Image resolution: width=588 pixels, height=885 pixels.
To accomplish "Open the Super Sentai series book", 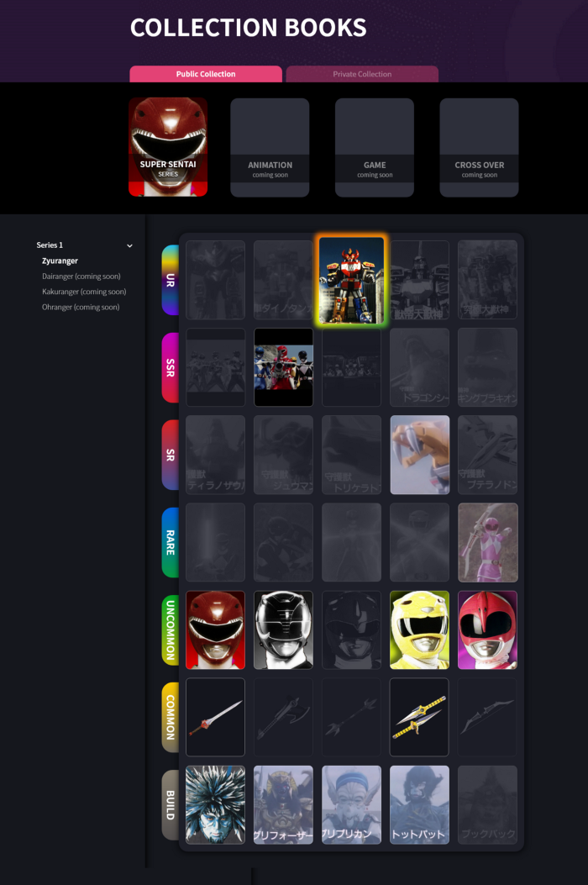I will tap(168, 147).
